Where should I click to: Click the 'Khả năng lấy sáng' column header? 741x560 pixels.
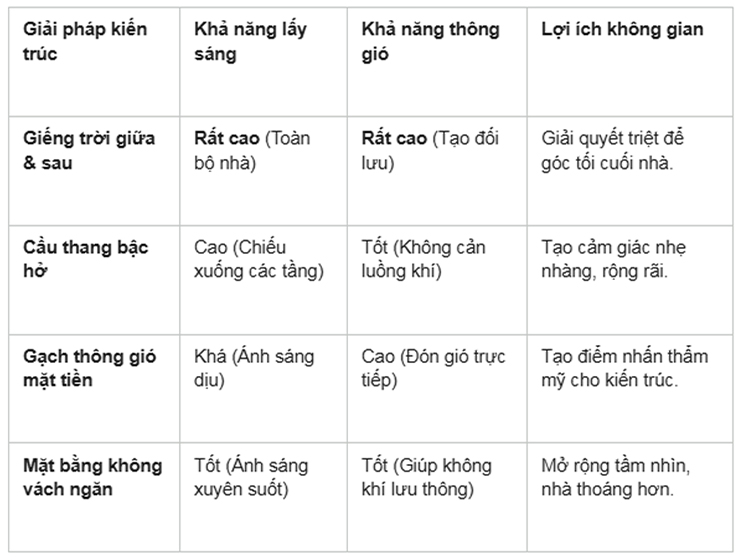pos(263,62)
